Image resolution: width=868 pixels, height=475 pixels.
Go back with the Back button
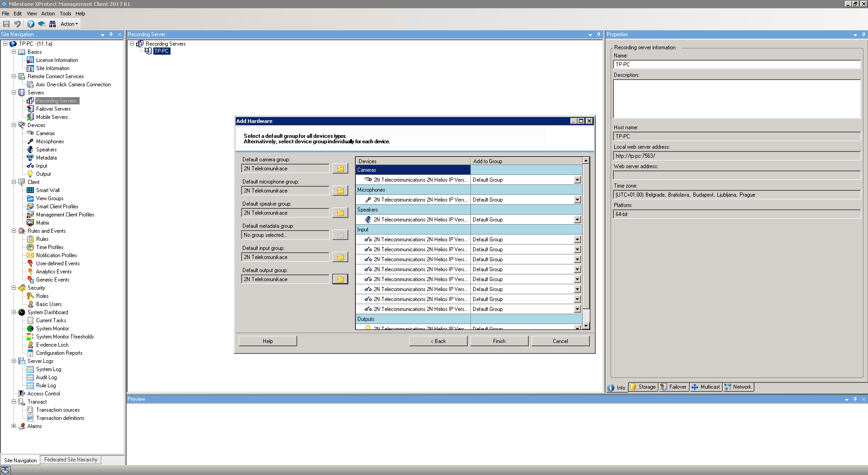[x=438, y=341]
